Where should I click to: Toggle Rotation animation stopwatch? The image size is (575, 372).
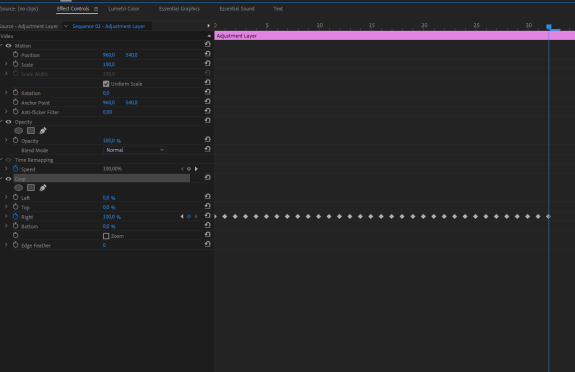(15, 93)
